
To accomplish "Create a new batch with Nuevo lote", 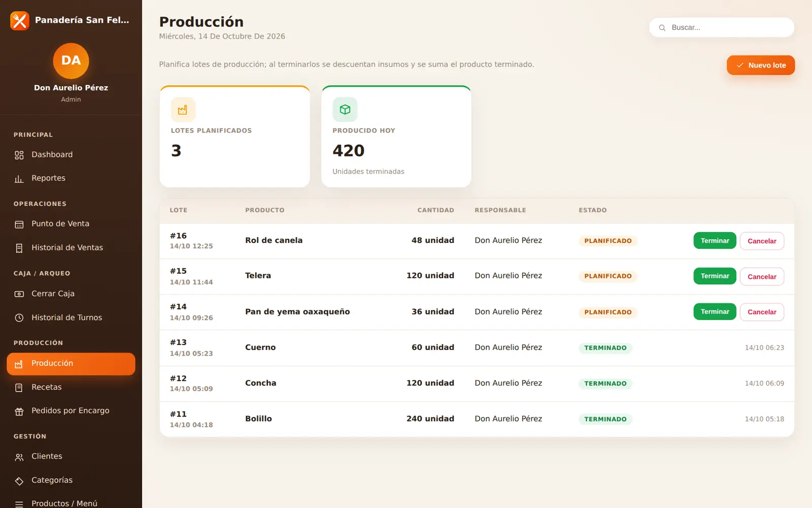I will pyautogui.click(x=761, y=65).
